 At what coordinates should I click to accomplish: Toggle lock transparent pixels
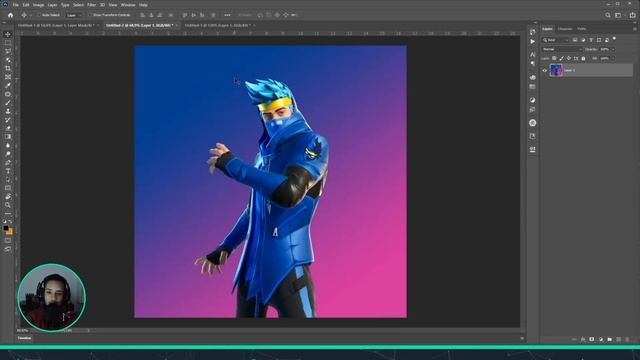(554, 58)
